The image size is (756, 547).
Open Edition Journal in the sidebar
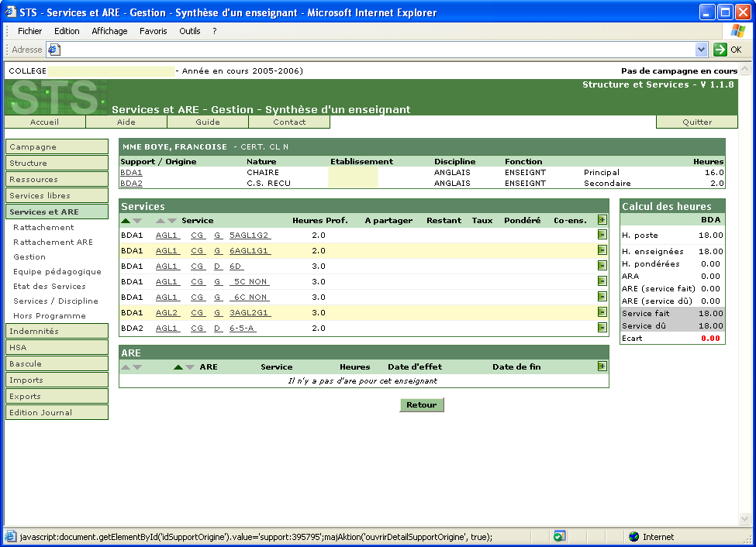(57, 412)
